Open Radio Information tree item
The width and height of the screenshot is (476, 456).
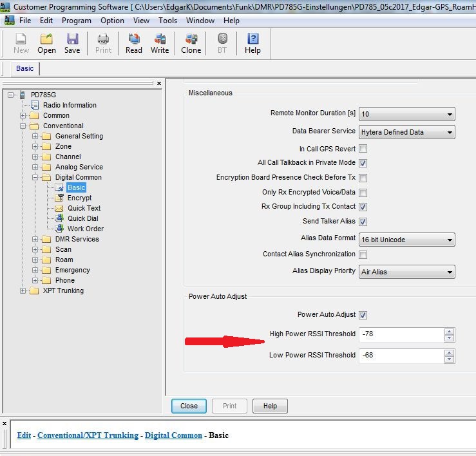tap(70, 105)
